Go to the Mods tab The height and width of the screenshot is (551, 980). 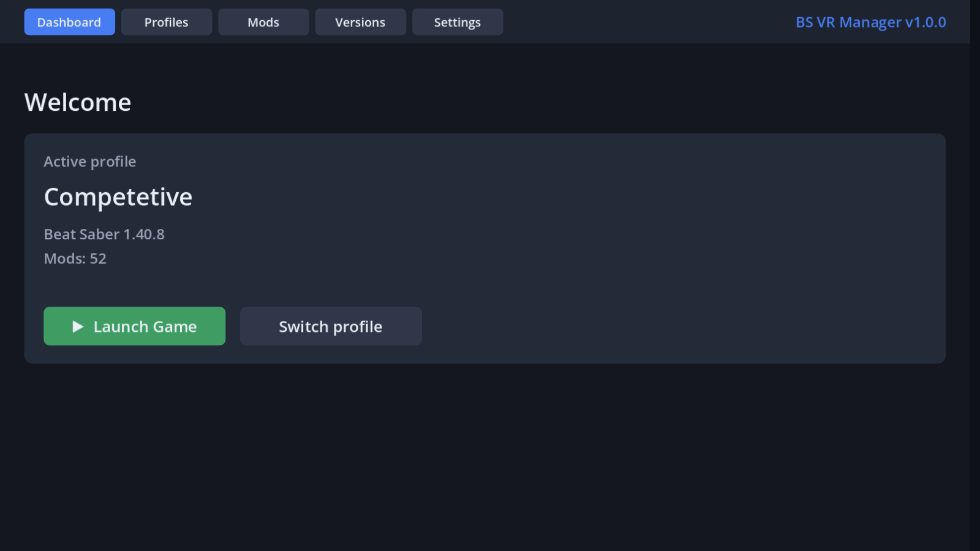coord(263,22)
